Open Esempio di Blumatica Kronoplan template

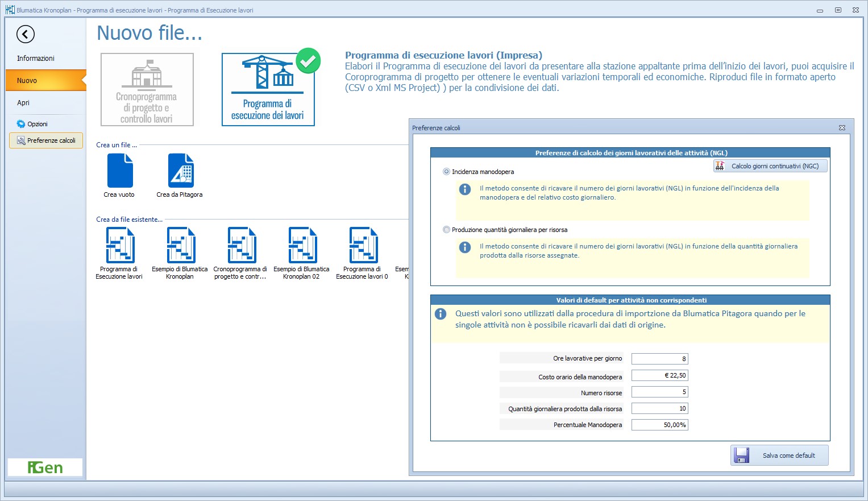180,246
